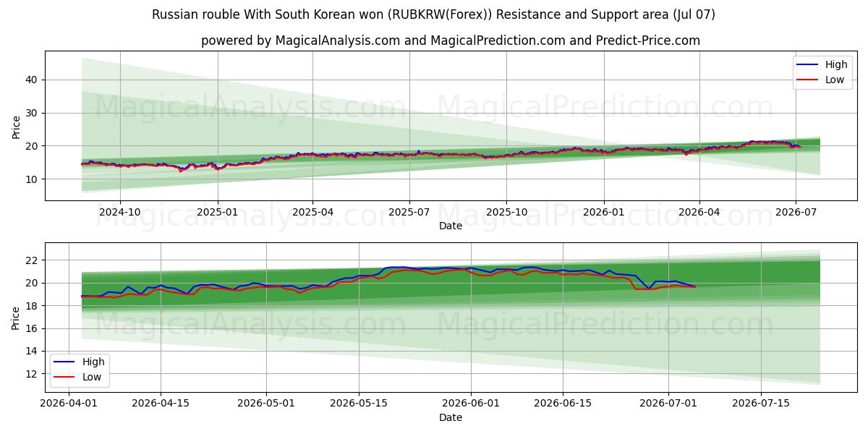Screen dimensions: 868x434
Task: Click the 2026-04-15 tick on lower chart
Action: (x=161, y=404)
